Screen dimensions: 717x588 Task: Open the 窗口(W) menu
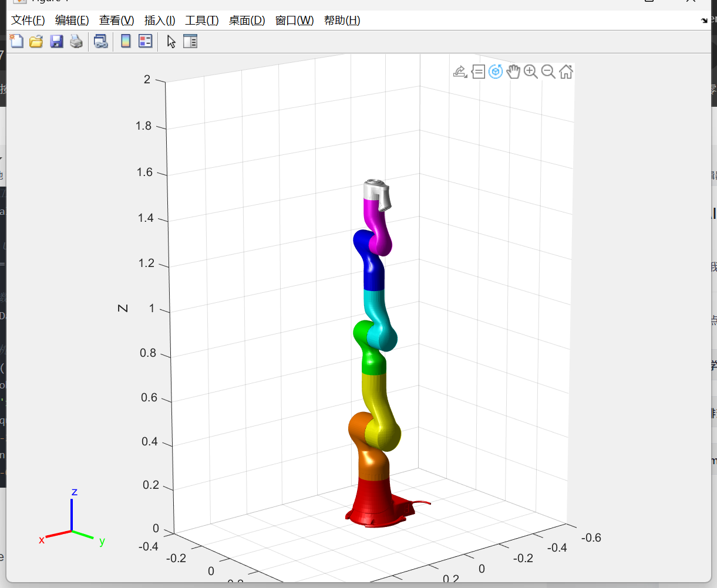[295, 21]
